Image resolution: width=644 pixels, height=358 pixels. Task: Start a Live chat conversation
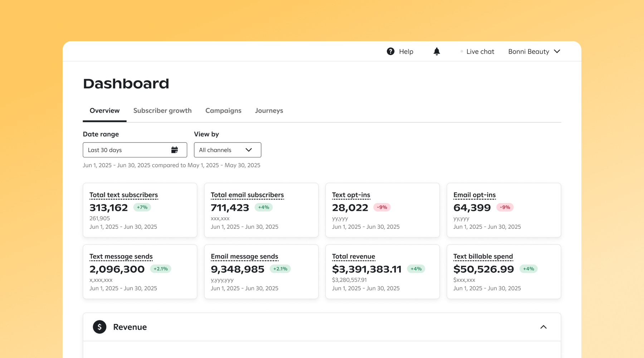pos(480,51)
